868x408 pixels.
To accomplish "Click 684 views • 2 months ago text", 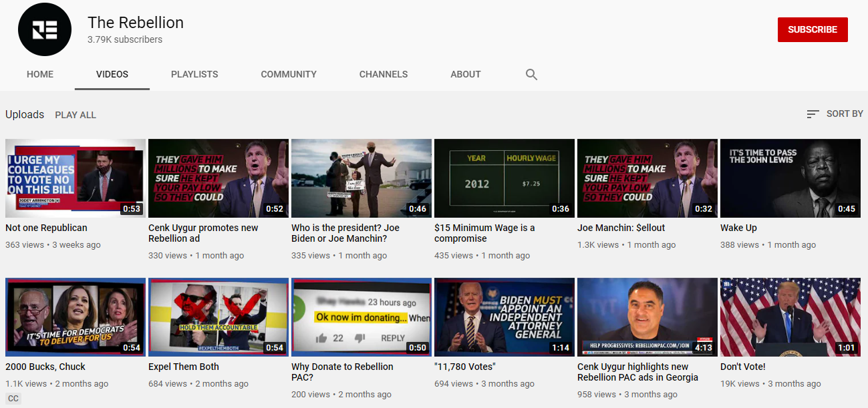I will pyautogui.click(x=198, y=384).
